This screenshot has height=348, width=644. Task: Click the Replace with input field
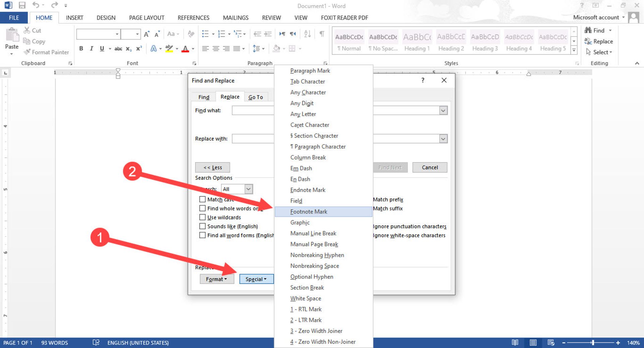[253, 139]
